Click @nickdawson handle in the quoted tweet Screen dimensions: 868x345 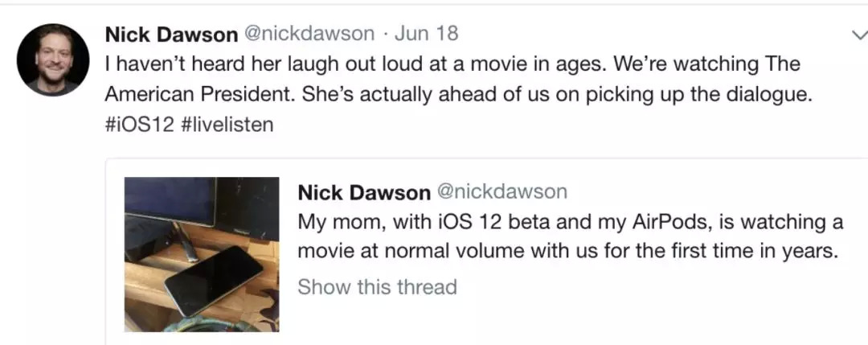pos(502,192)
